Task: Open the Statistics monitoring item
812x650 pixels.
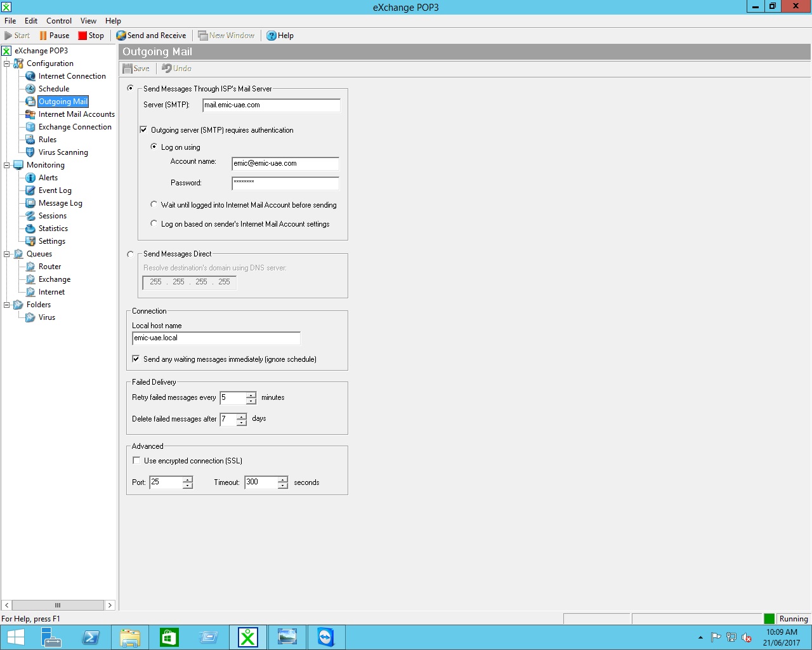Action: coord(53,229)
